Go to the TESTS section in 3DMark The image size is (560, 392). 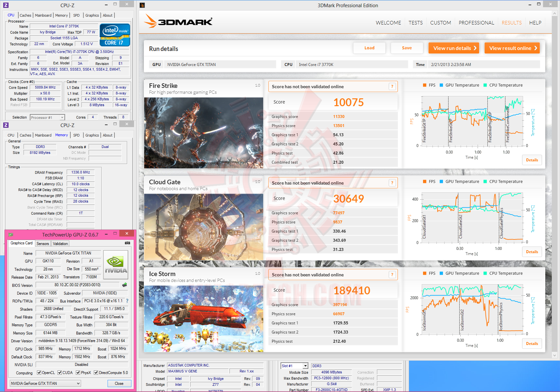(416, 23)
